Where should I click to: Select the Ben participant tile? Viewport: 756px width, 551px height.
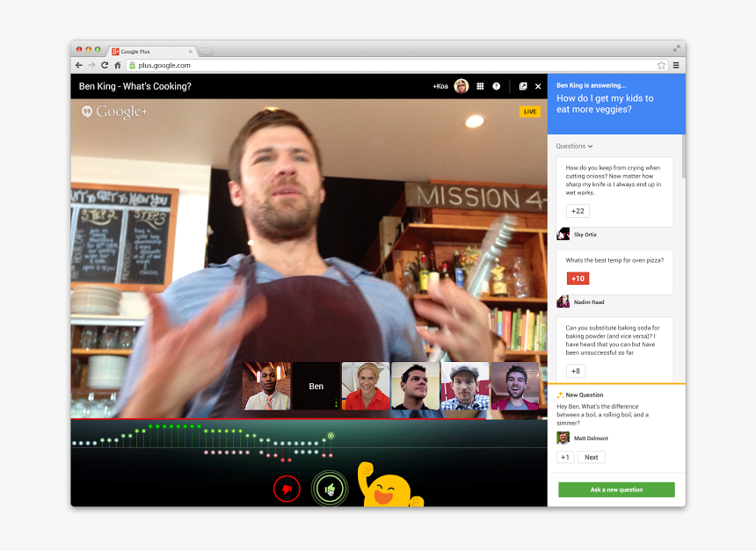316,386
